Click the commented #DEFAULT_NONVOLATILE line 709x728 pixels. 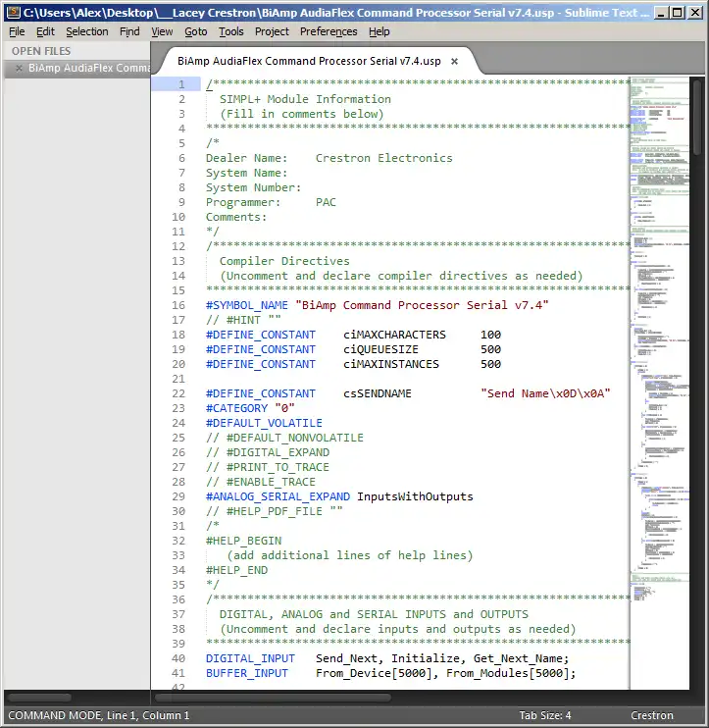click(x=284, y=438)
